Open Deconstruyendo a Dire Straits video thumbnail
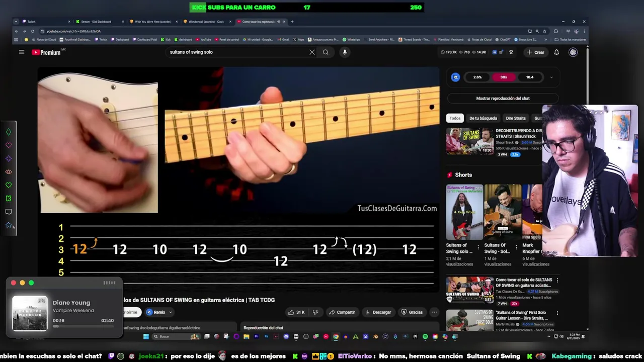Screen dimensions: 644x362 pyautogui.click(x=470, y=141)
